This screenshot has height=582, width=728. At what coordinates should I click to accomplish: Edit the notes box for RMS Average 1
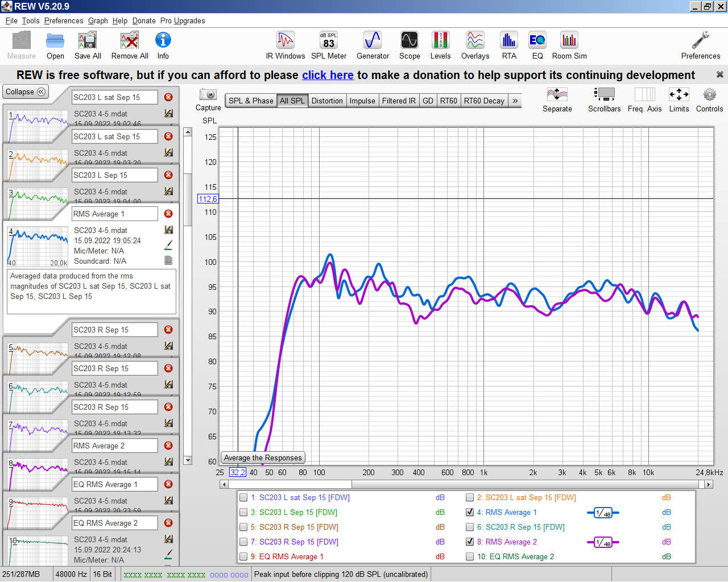[x=92, y=291]
